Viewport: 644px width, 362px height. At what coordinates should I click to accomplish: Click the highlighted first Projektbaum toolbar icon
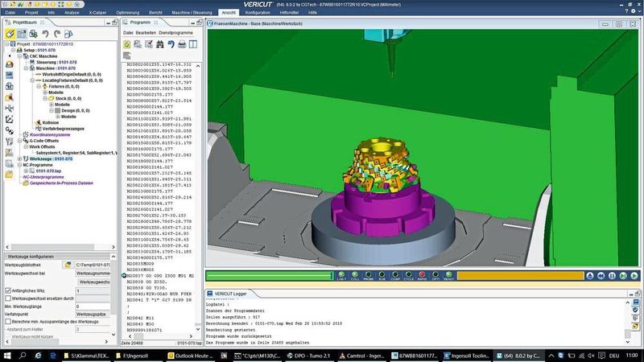click(x=10, y=34)
